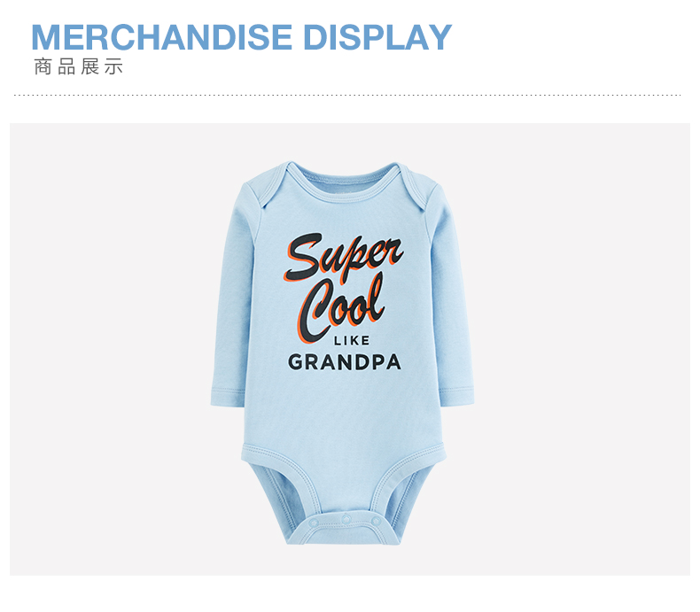Click the 'Super' script text on the bodysuit
This screenshot has width=700, height=612.
[344, 257]
